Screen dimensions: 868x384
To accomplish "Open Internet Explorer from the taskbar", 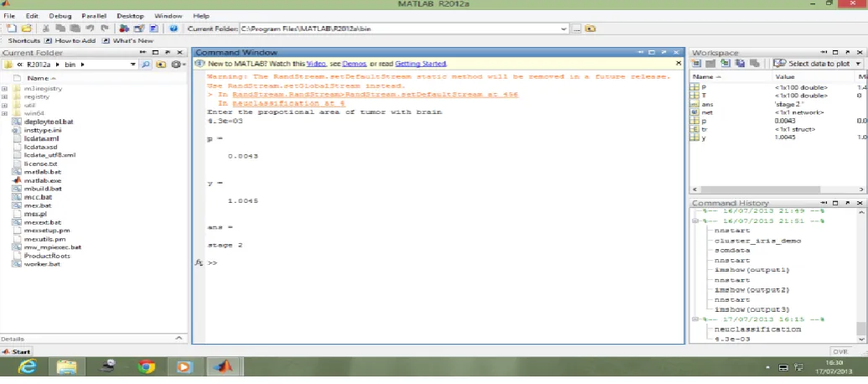I will click(x=28, y=367).
